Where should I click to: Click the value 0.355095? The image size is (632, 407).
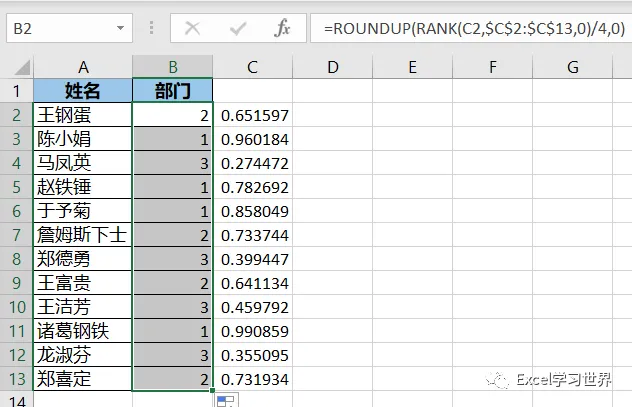253,355
